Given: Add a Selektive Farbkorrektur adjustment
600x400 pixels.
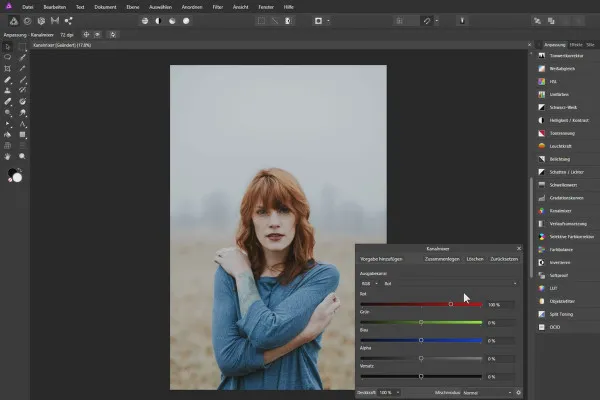Looking at the screenshot, I should click(x=568, y=237).
